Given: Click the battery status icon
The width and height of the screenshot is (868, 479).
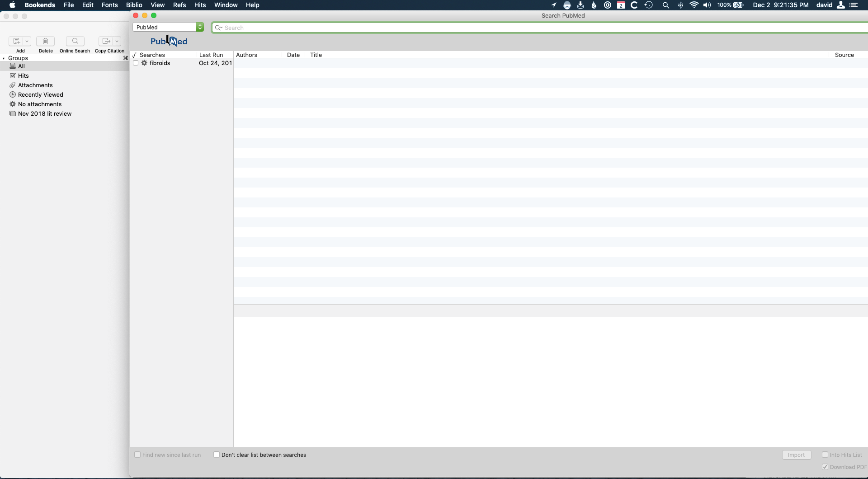Looking at the screenshot, I should [739, 5].
